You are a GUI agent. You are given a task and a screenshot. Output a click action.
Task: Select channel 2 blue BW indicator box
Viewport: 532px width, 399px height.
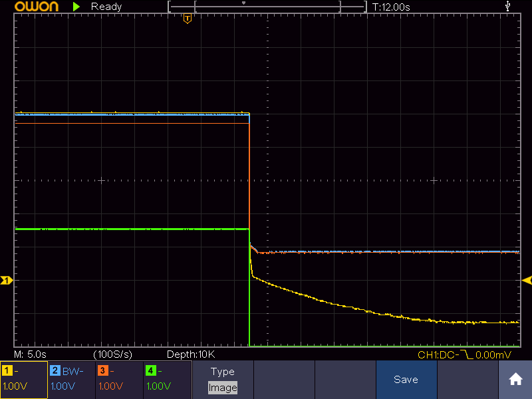[x=72, y=380]
